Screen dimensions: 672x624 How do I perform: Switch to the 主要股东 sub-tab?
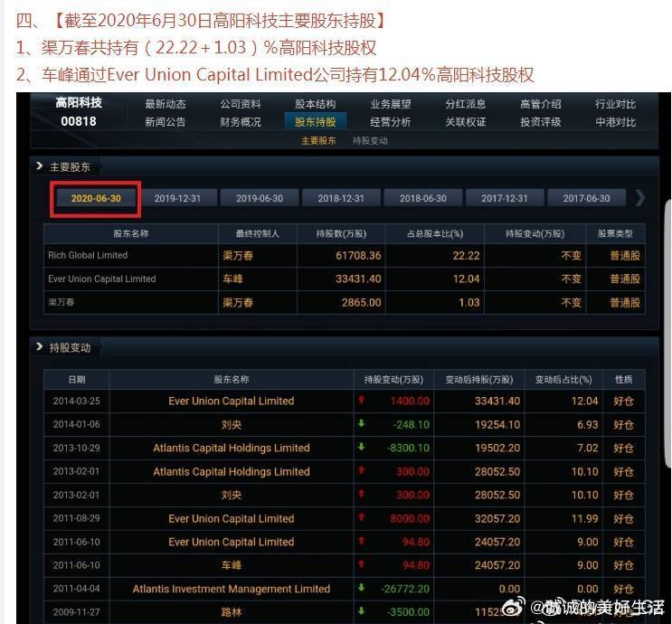click(x=318, y=140)
